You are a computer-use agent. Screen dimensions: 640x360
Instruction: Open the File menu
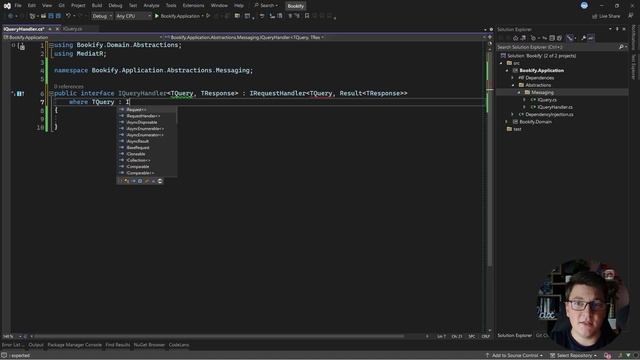click(x=18, y=6)
